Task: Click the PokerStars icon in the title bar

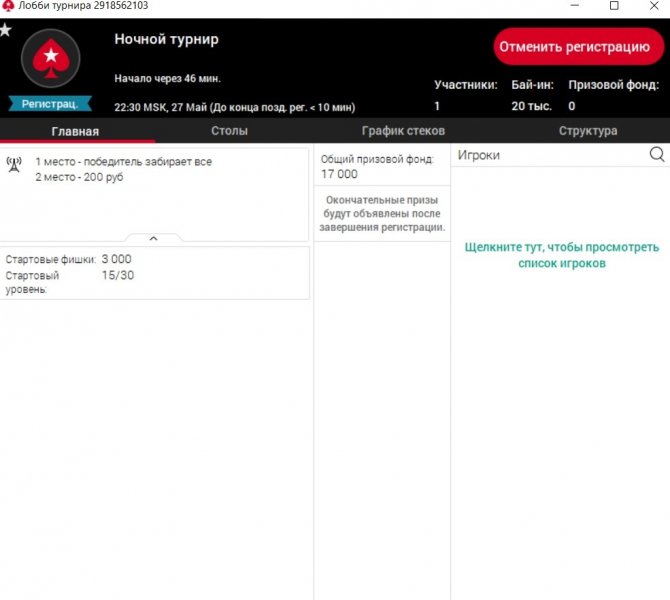Action: tap(9, 6)
